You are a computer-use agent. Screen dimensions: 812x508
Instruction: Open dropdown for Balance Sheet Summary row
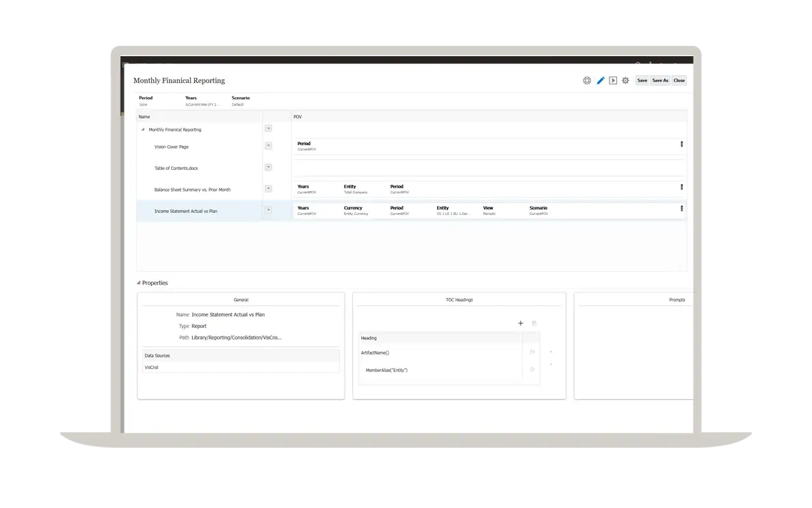[268, 189]
